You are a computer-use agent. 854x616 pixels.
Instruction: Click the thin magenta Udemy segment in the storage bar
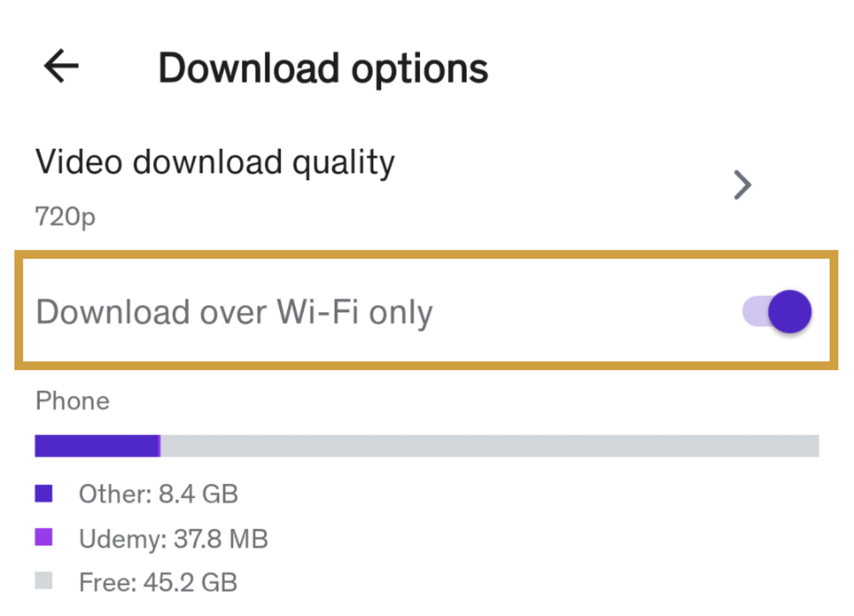tap(160, 446)
